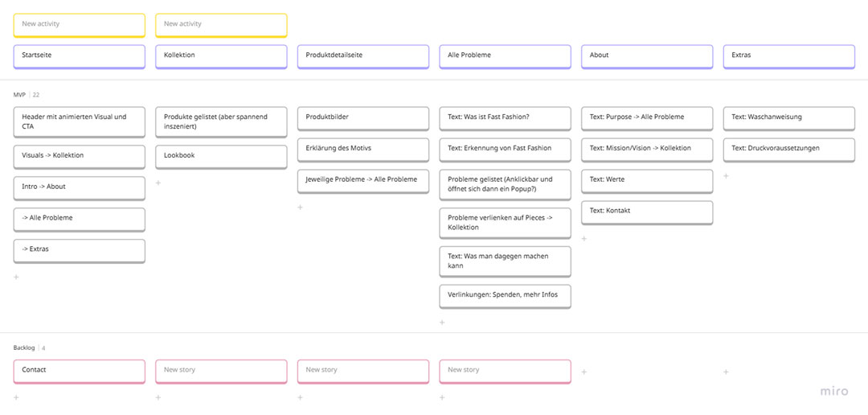The height and width of the screenshot is (415, 868).
Task: Click the 'New activity' card above Startseite
Action: [x=79, y=25]
